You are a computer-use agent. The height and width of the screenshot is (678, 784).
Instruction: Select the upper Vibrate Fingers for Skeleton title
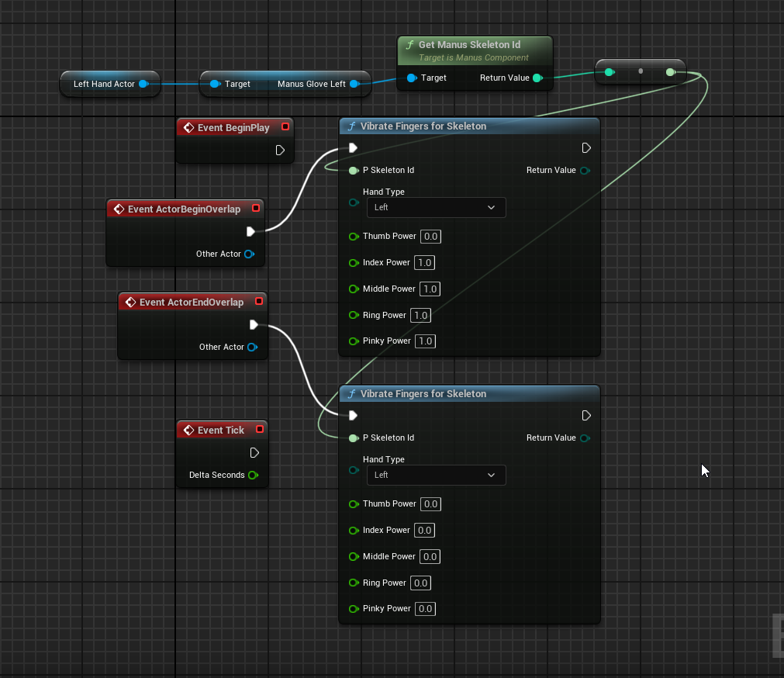423,126
